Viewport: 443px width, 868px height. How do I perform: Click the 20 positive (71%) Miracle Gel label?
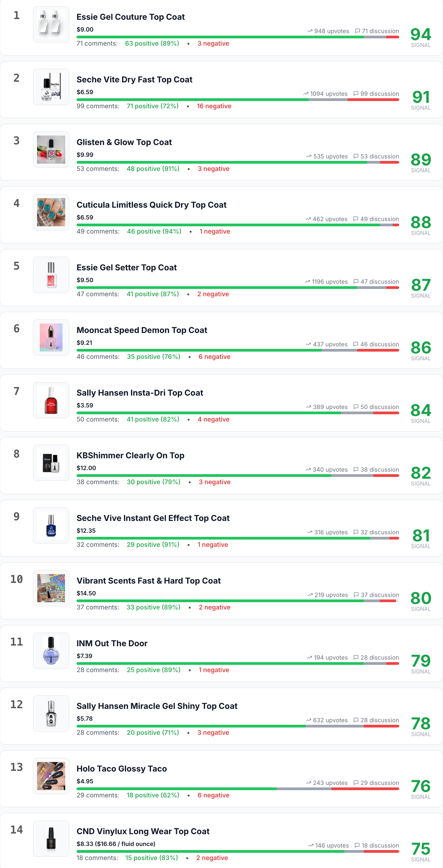(153, 732)
